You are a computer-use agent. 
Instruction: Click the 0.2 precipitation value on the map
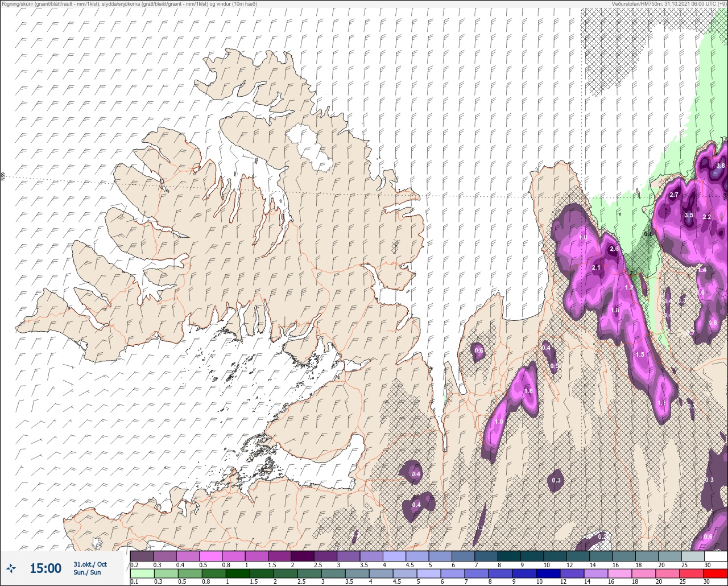[x=602, y=537]
